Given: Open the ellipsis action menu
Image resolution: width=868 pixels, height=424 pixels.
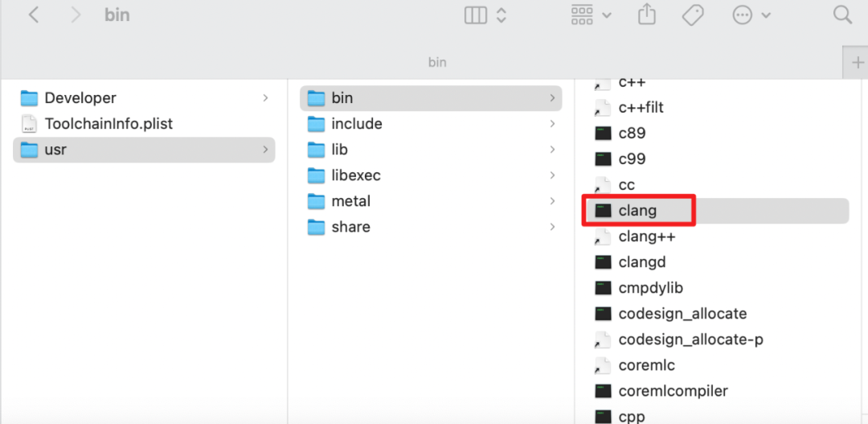Looking at the screenshot, I should pyautogui.click(x=751, y=15).
